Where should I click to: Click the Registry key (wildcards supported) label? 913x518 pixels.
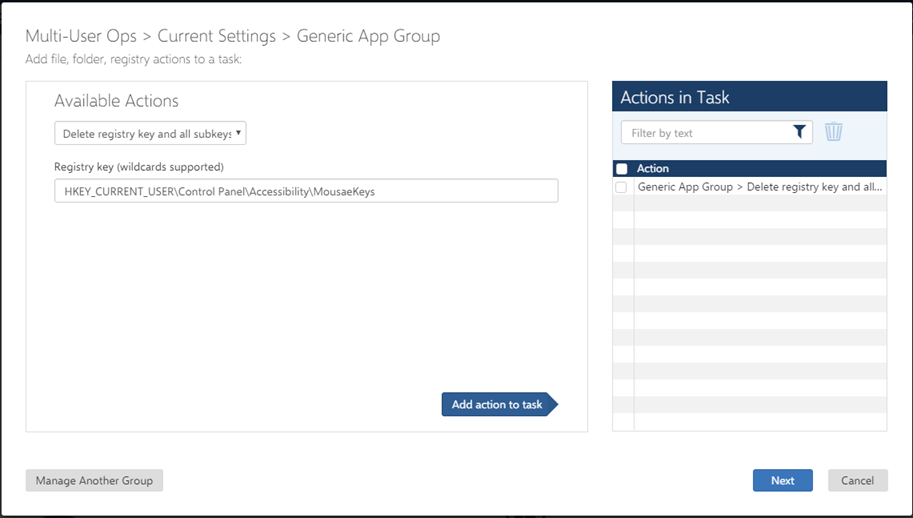click(x=139, y=166)
